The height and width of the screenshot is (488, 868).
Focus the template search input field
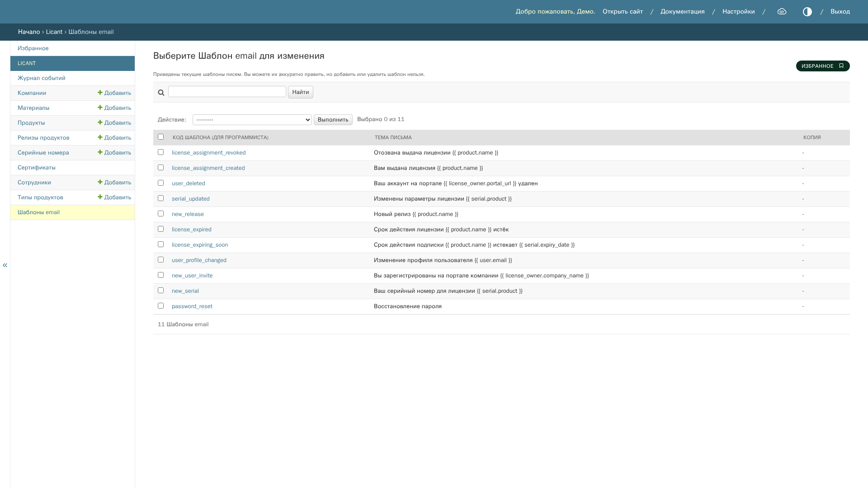[227, 92]
